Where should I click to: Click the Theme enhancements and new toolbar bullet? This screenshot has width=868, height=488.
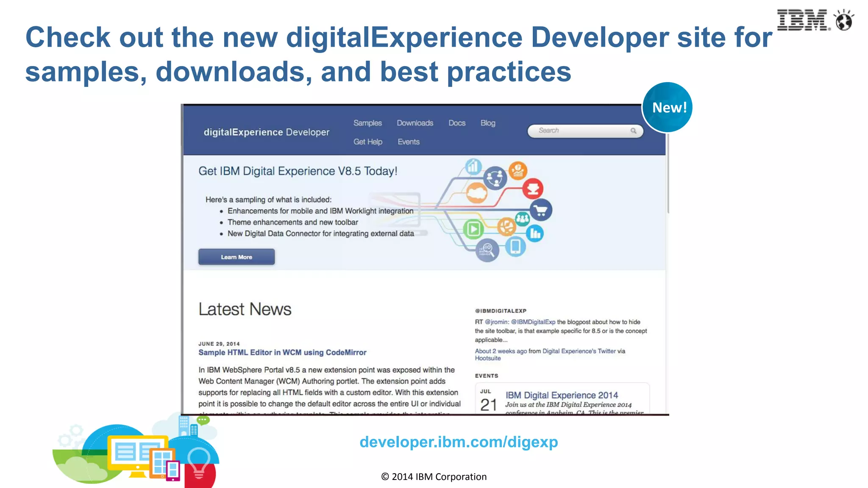(293, 222)
